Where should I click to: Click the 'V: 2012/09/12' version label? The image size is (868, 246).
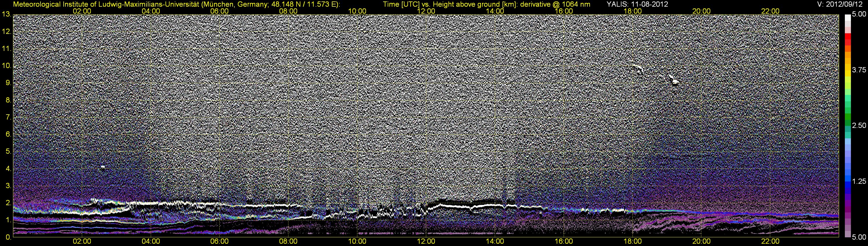click(840, 4)
